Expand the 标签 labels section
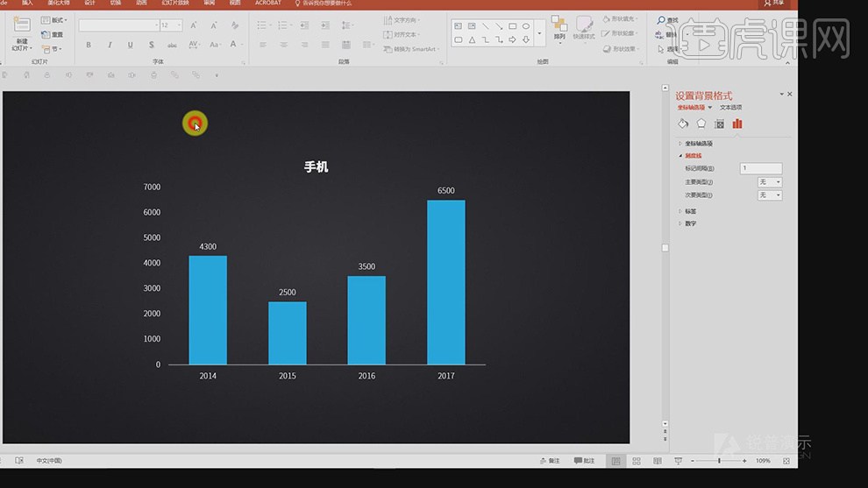Viewport: 868px width, 488px height. pos(691,211)
